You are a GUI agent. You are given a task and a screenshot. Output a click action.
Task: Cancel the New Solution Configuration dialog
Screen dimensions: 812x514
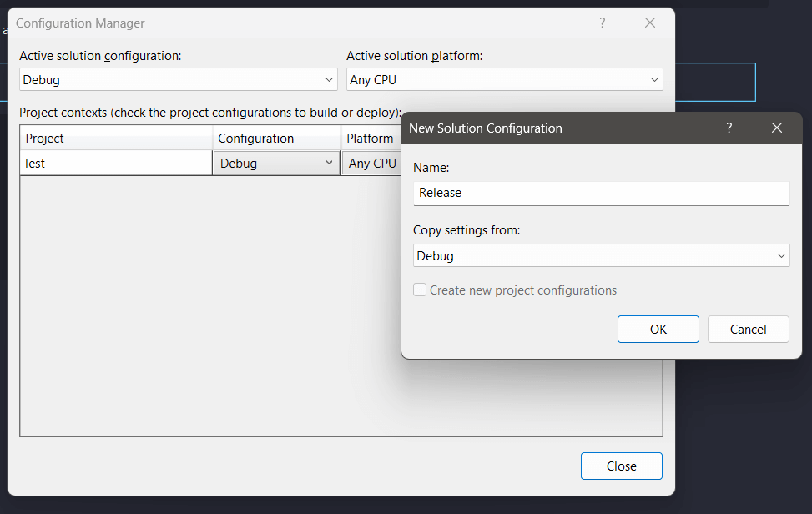click(x=748, y=329)
